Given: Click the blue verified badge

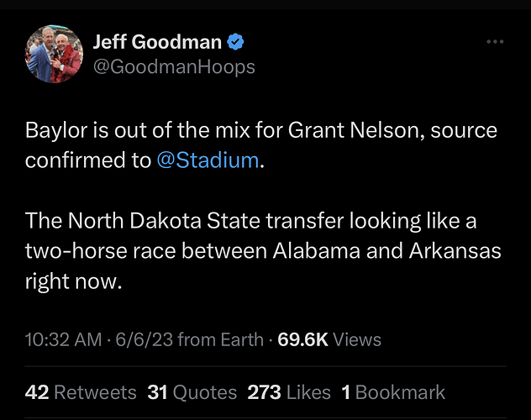Looking at the screenshot, I should 237,42.
